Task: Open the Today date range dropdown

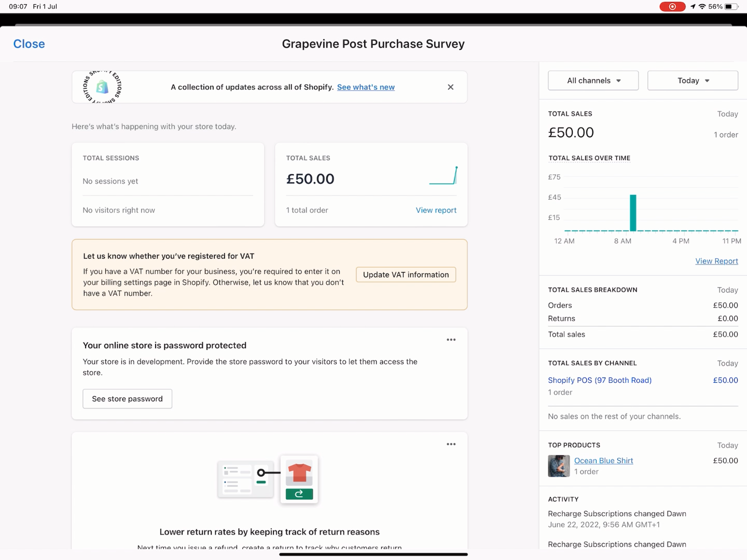Action: tap(693, 80)
